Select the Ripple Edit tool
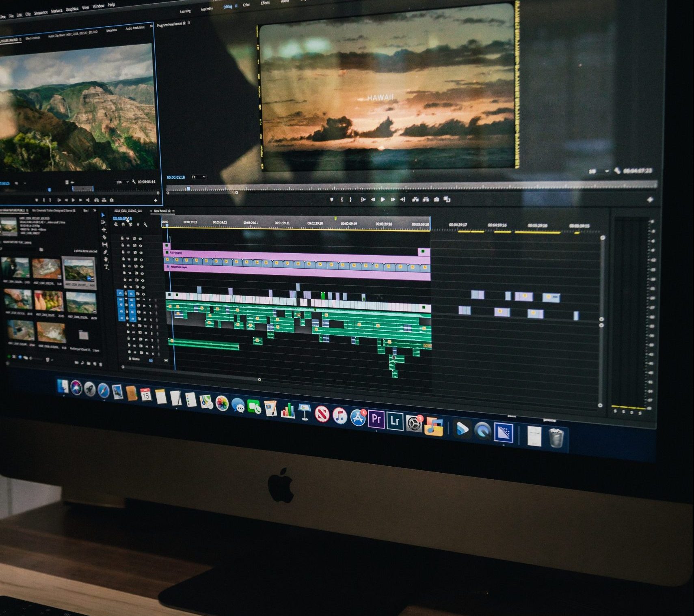694x616 pixels. 104,230
